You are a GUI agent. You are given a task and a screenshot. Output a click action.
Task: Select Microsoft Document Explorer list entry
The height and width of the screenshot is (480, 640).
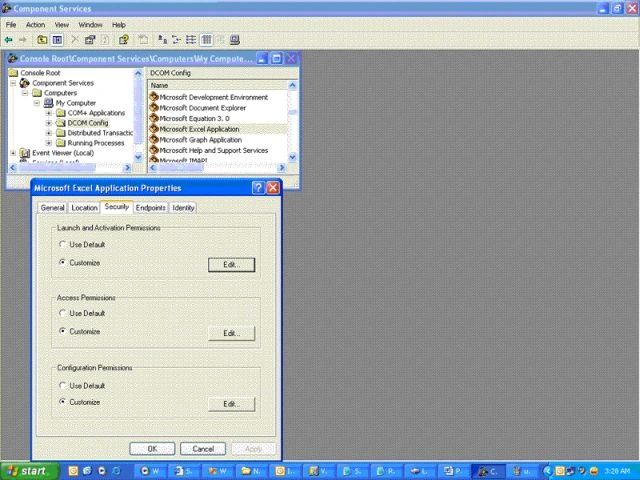click(x=202, y=108)
